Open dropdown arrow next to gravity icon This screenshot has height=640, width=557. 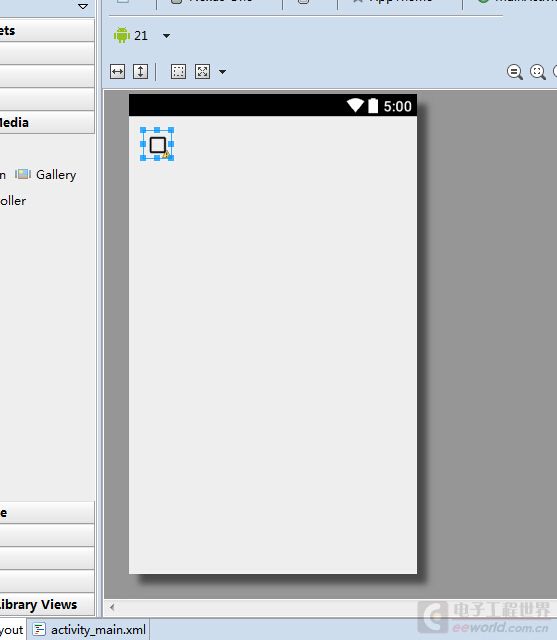222,72
